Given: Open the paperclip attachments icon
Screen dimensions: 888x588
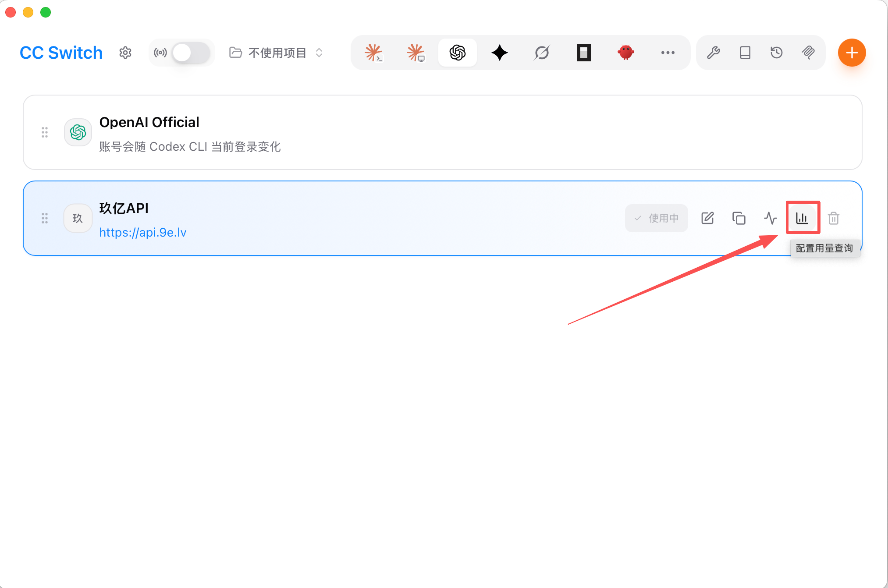Looking at the screenshot, I should (808, 53).
